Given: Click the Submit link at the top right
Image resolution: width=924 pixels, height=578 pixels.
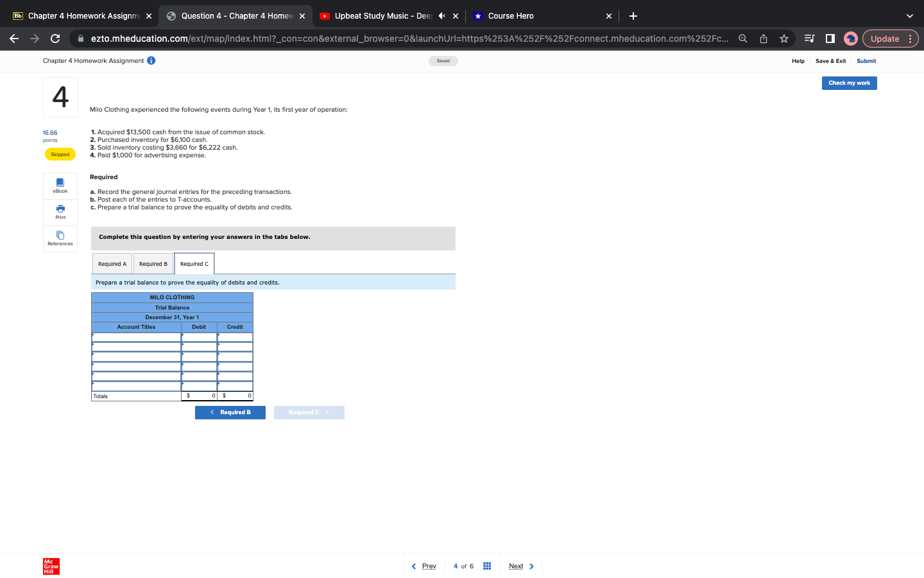Looking at the screenshot, I should point(866,61).
